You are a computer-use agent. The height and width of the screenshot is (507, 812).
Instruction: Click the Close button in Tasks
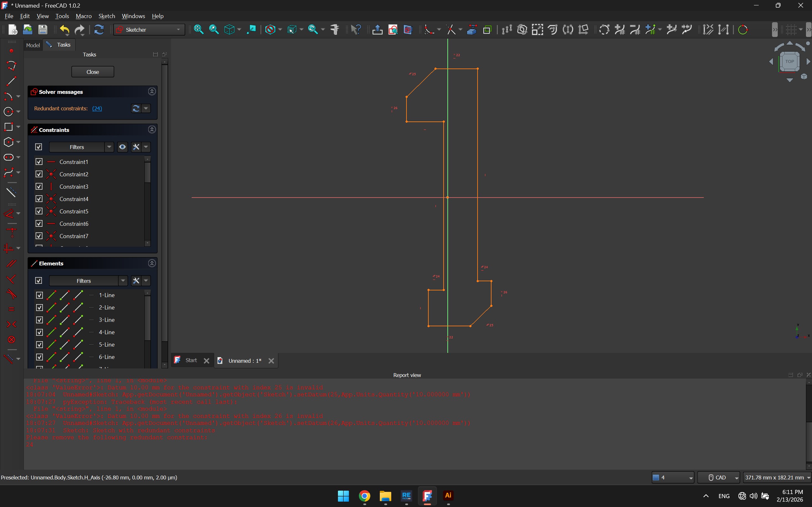(93, 72)
